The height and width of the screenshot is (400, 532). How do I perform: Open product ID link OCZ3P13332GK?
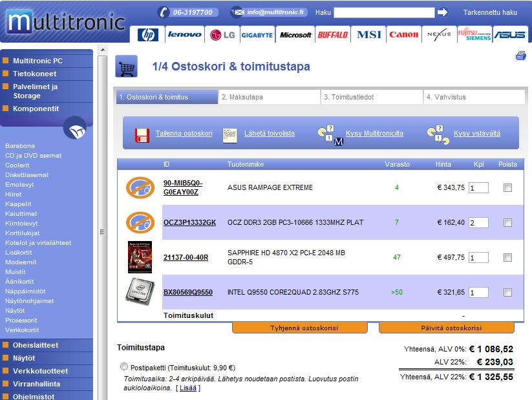(x=189, y=222)
